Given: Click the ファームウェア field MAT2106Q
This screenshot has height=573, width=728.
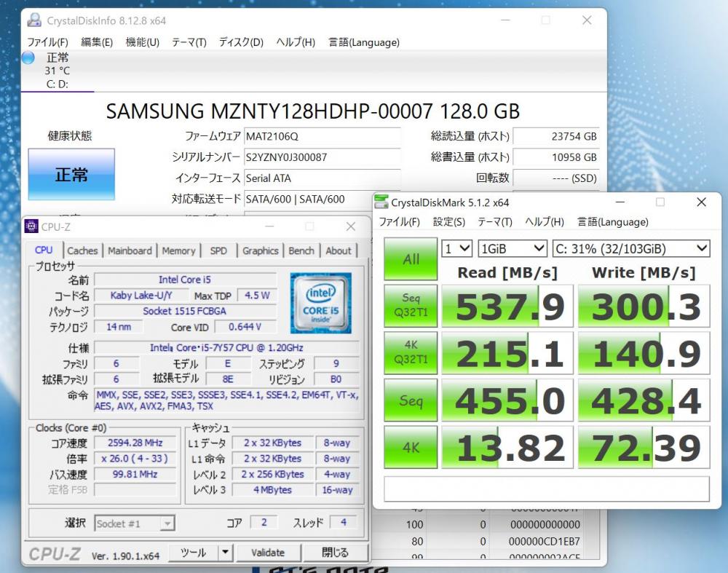Looking at the screenshot, I should pyautogui.click(x=323, y=136).
